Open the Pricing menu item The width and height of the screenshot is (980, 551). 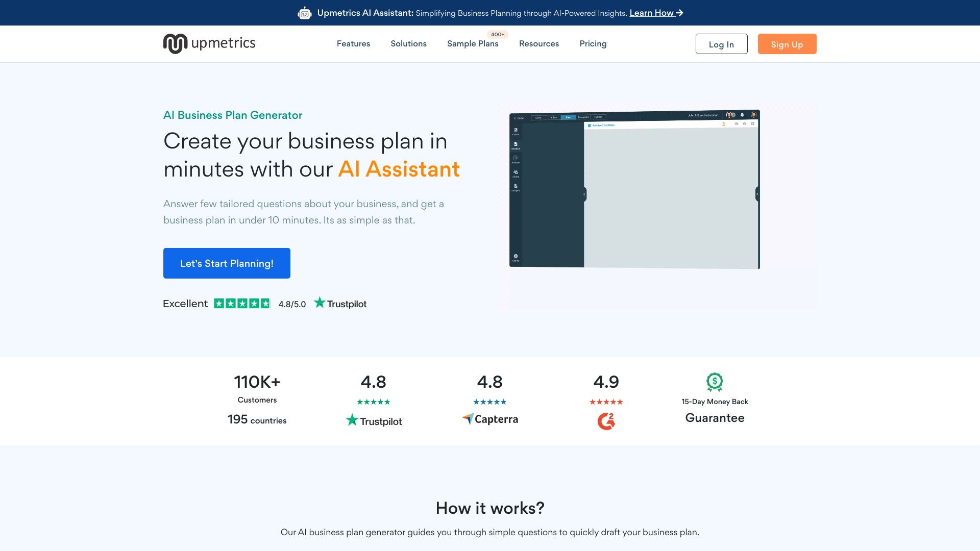tap(593, 44)
